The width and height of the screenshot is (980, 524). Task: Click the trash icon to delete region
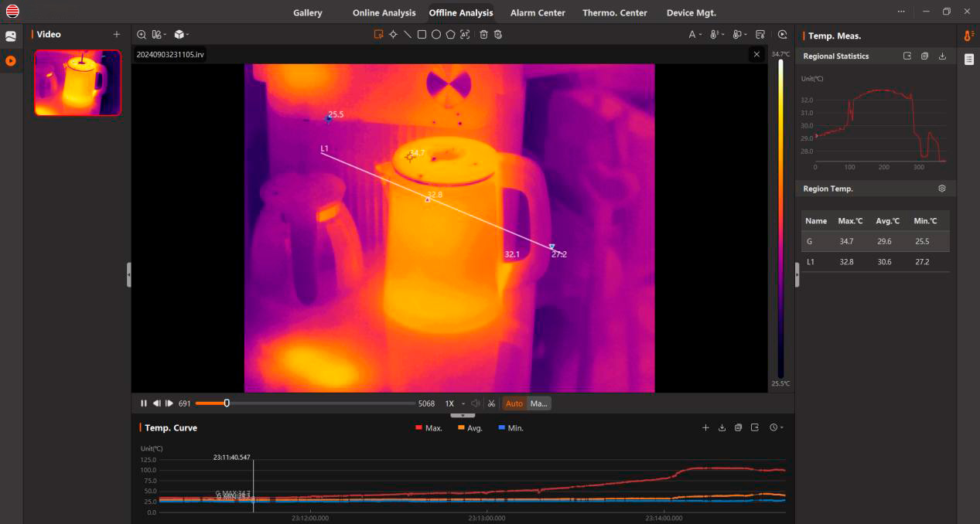[x=483, y=34]
